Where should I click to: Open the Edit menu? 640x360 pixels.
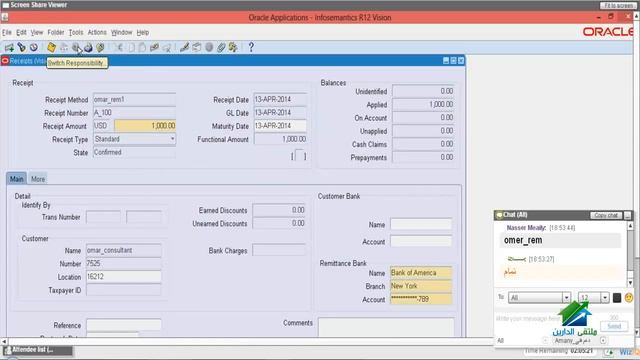(x=21, y=32)
